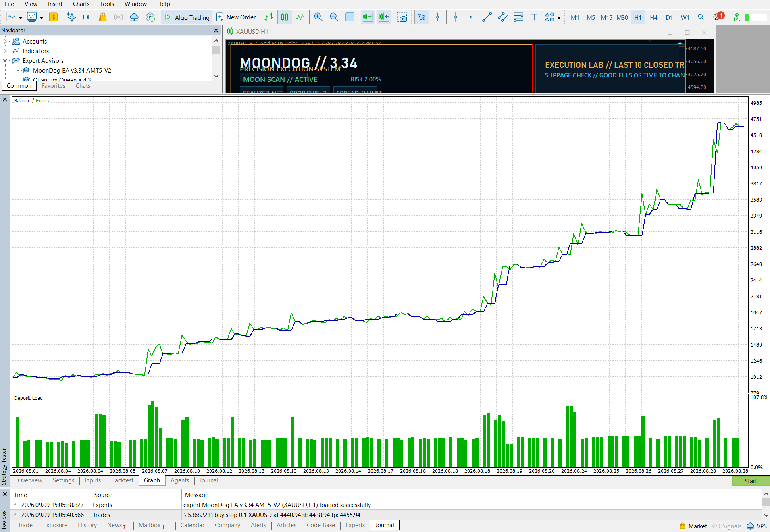
Task: Open the chart profiles dropdown arrow
Action: click(x=41, y=18)
